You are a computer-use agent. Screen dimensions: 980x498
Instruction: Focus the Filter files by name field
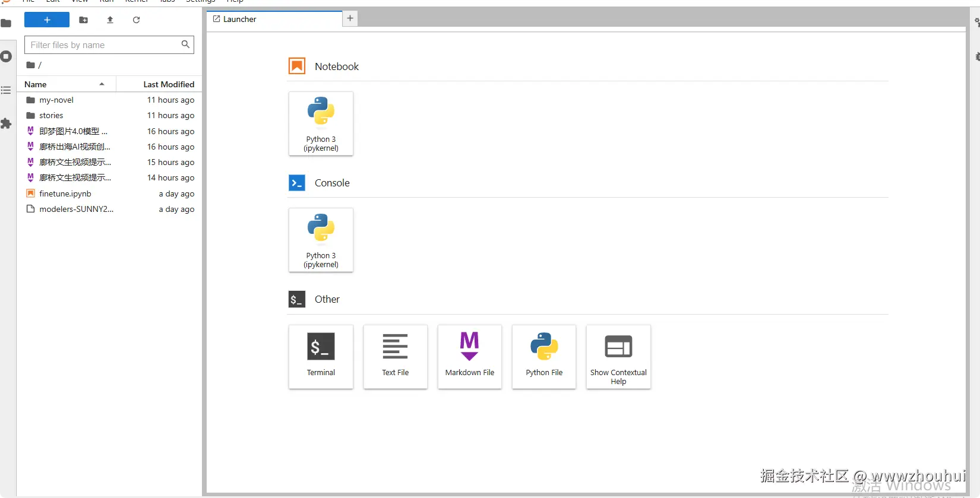pos(109,45)
